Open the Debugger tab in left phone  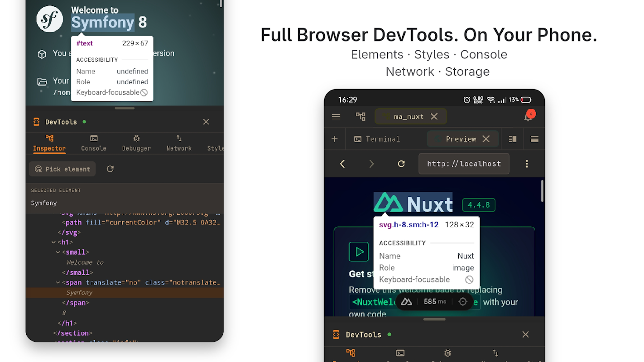coord(136,143)
